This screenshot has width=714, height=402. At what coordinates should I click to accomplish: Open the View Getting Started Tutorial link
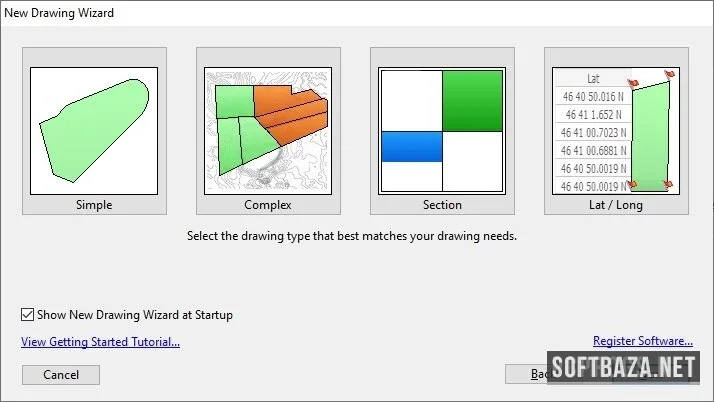pyautogui.click(x=101, y=341)
